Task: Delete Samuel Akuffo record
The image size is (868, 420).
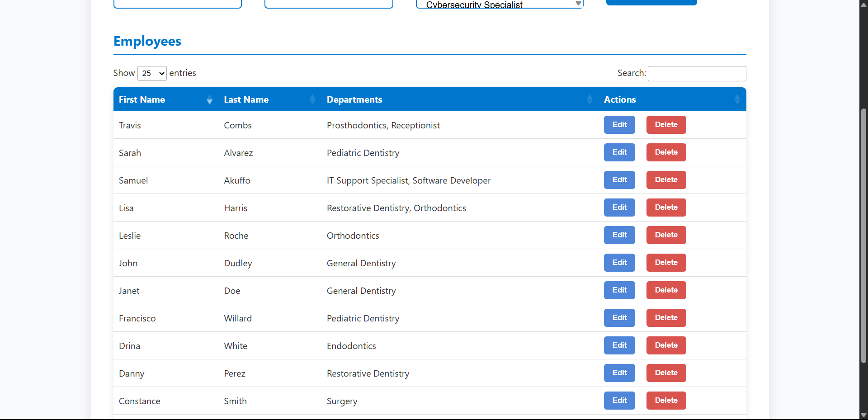Action: click(666, 180)
